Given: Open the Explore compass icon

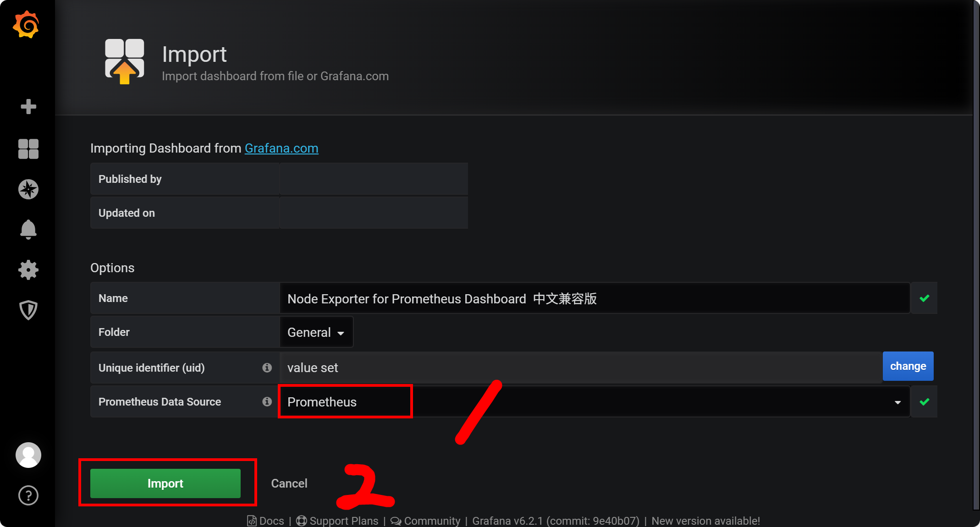Looking at the screenshot, I should pos(28,189).
